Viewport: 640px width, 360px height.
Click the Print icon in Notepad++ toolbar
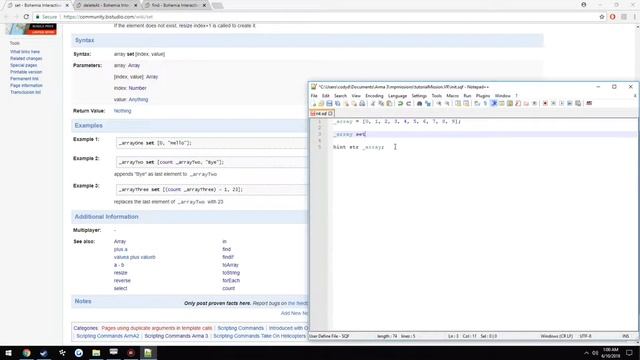(x=362, y=103)
